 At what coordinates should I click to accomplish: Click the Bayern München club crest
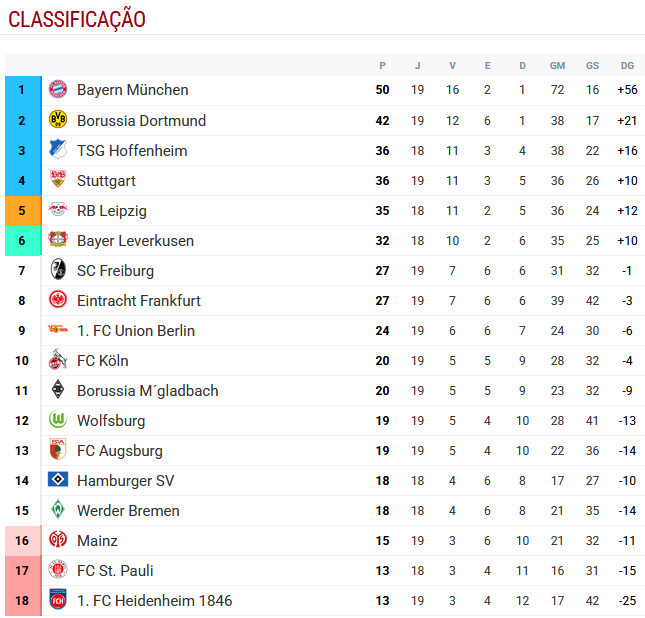click(58, 90)
